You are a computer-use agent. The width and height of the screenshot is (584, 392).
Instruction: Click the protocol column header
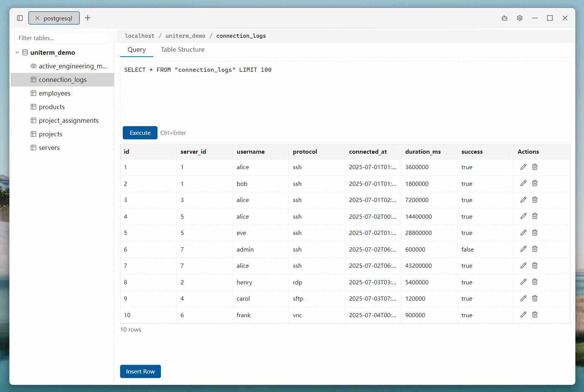317,152
